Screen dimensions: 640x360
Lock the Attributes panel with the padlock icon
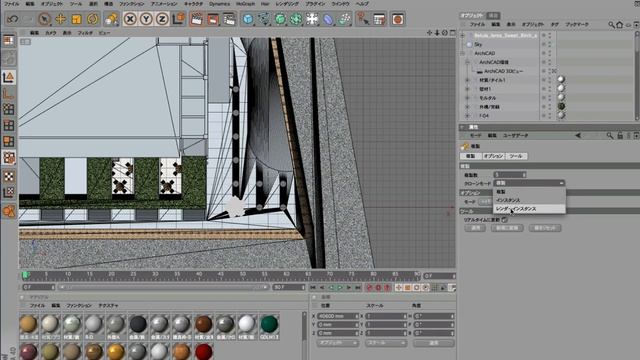[x=620, y=136]
